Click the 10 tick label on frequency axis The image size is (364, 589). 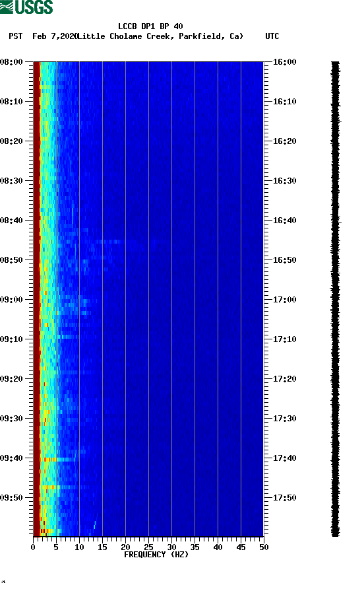click(79, 547)
